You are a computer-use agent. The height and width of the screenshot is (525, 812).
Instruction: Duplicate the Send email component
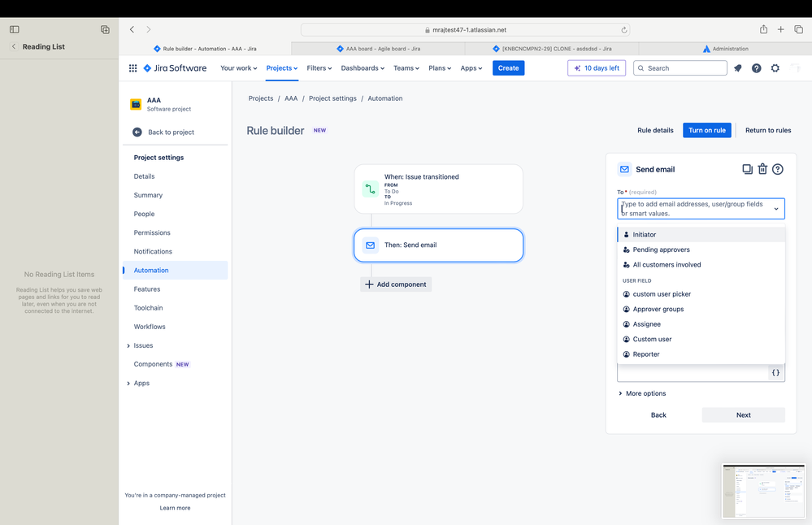point(747,169)
